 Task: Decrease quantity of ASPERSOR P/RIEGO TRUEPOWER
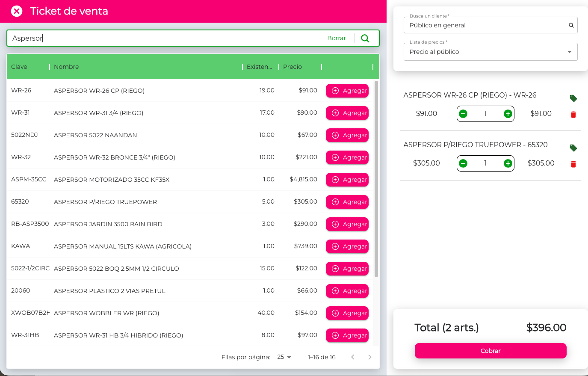[x=463, y=163]
